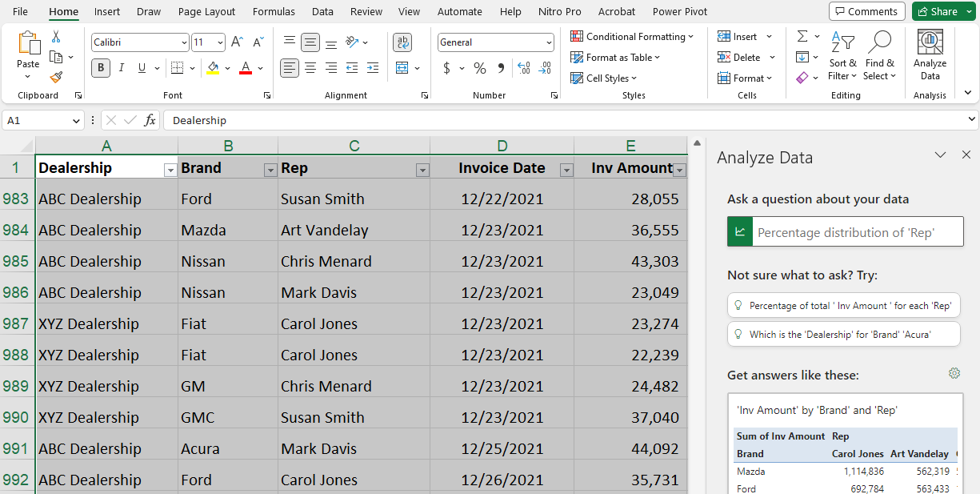Select the AutoSum icon

[x=802, y=37]
